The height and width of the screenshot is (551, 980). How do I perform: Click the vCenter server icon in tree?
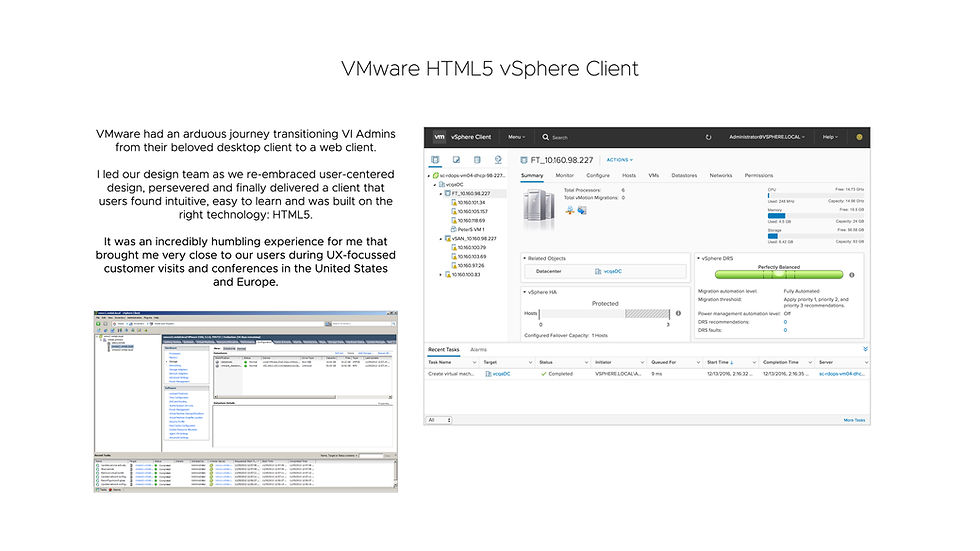click(x=436, y=176)
